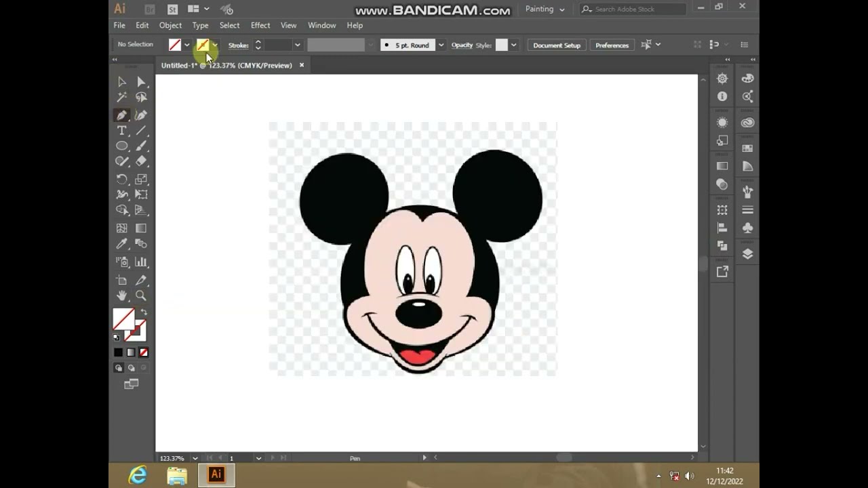The height and width of the screenshot is (488, 868).
Task: Activate the Type tool
Action: pos(121,131)
